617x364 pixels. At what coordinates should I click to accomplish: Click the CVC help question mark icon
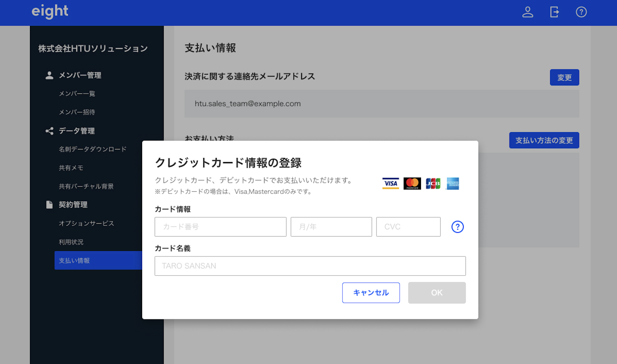[x=457, y=227]
